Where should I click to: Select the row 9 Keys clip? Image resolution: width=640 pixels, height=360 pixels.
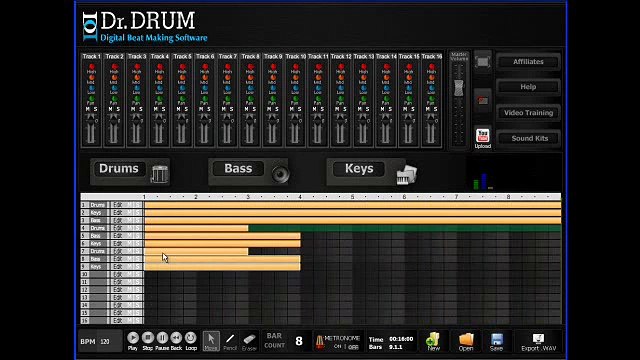[x=222, y=267]
